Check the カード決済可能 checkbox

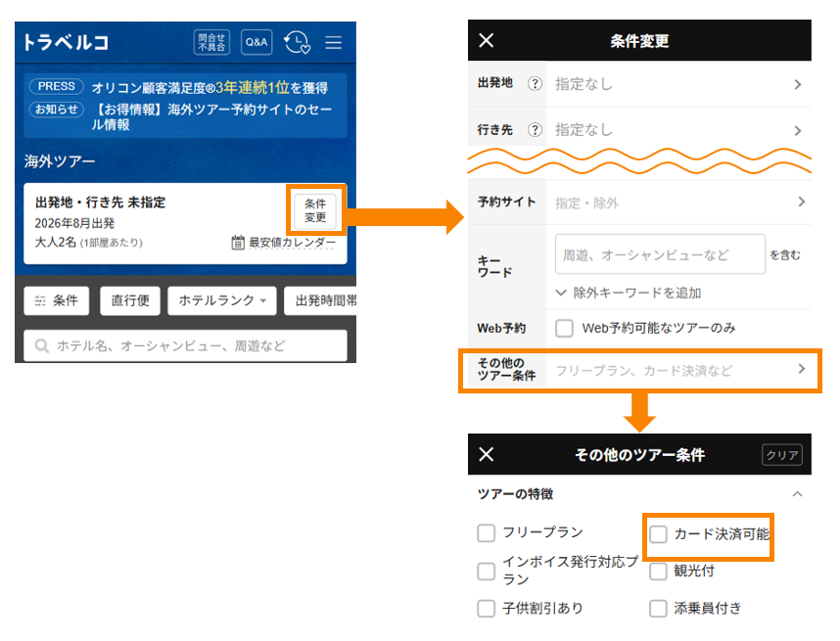pyautogui.click(x=658, y=533)
